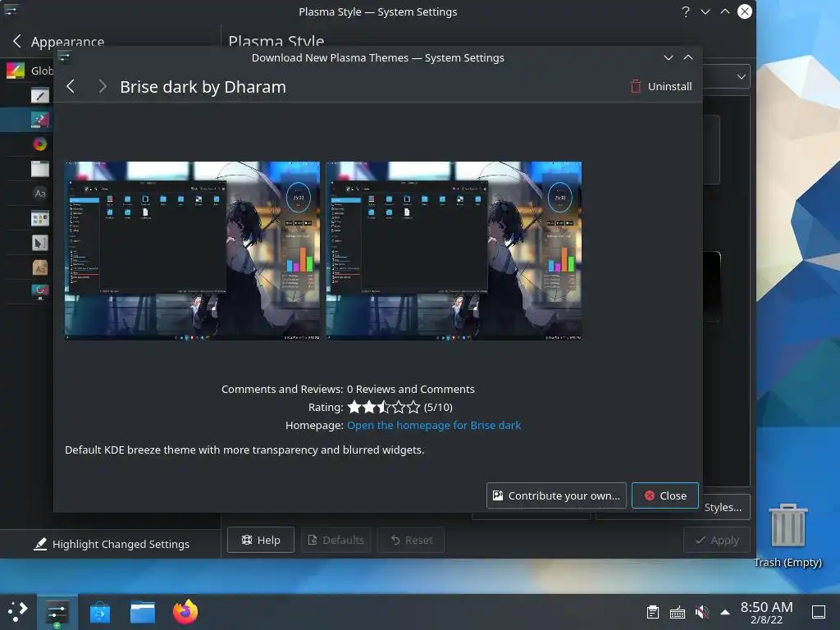This screenshot has width=840, height=630.
Task: Select the Global Theme sidebar icon
Action: tap(16, 71)
